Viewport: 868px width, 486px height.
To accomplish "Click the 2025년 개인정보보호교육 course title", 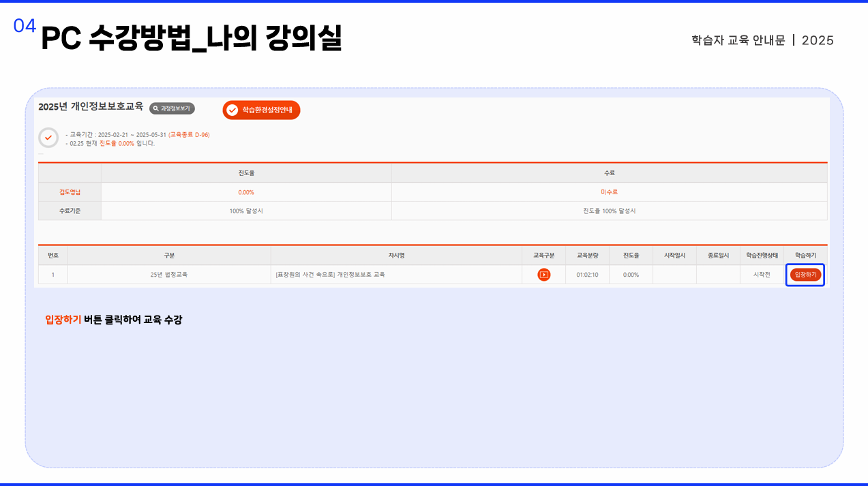I will (x=91, y=106).
